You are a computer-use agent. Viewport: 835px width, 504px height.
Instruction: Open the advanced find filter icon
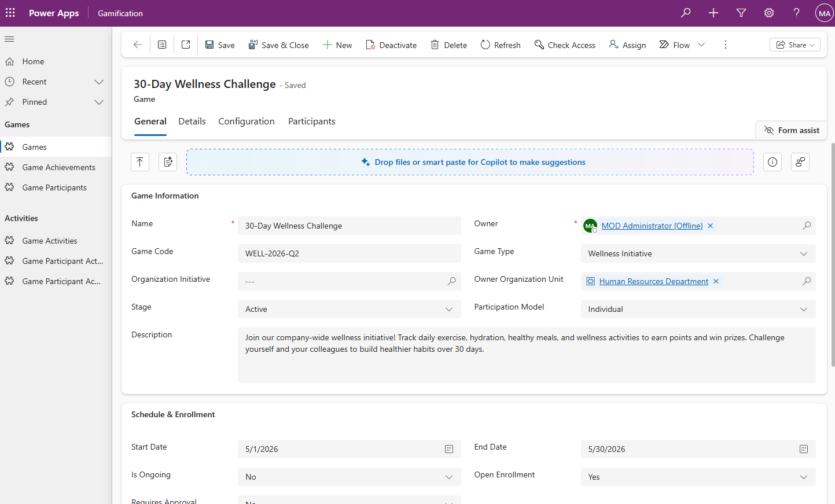click(741, 13)
